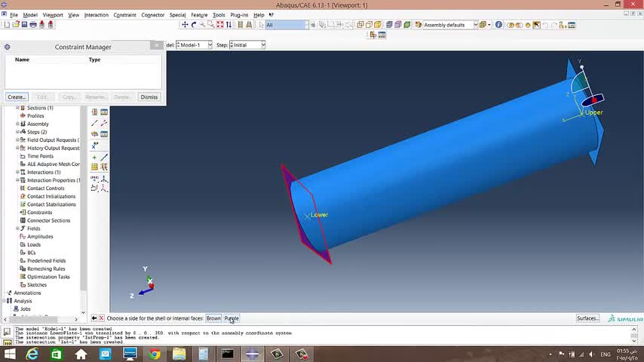
Task: Open the Interaction menu
Action: (96, 15)
